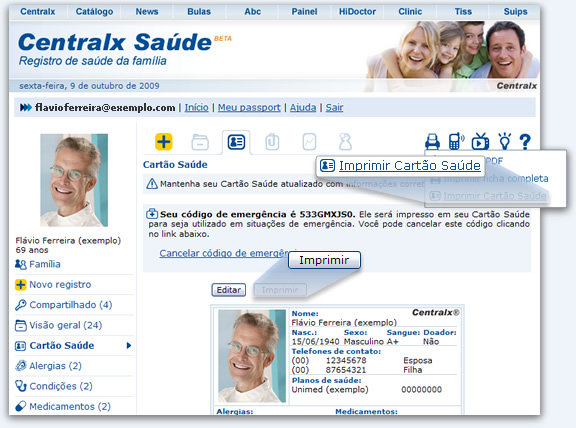
Task: Open the folder overview icon tab
Action: pos(200,142)
